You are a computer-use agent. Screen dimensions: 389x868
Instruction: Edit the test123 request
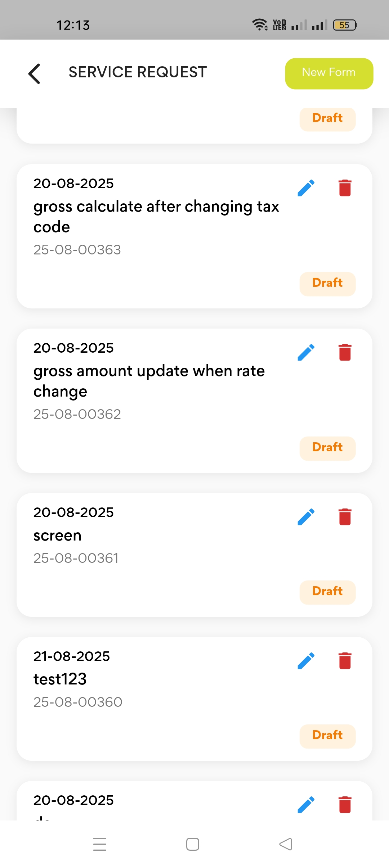(x=306, y=661)
